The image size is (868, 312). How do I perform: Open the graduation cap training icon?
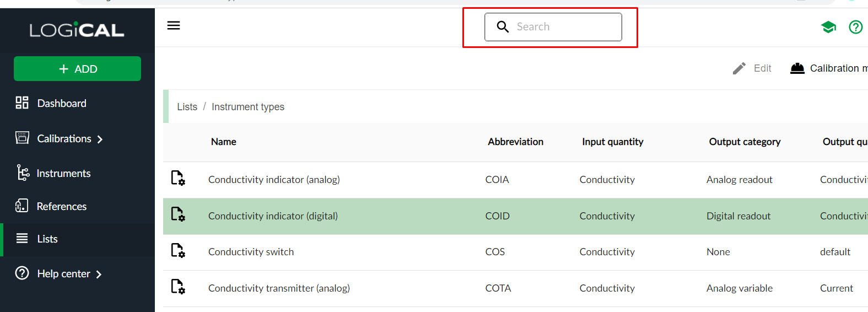pyautogui.click(x=828, y=27)
